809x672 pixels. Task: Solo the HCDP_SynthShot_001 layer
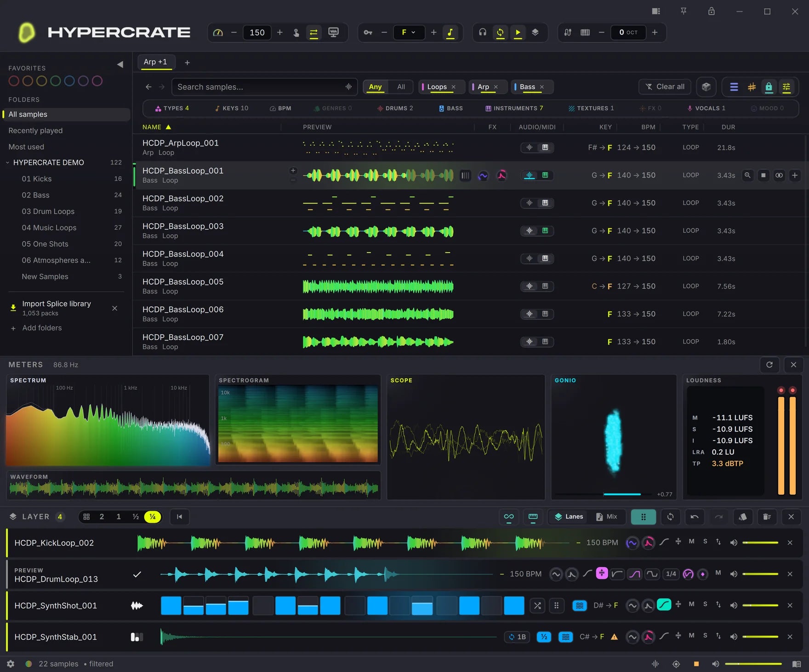click(705, 604)
